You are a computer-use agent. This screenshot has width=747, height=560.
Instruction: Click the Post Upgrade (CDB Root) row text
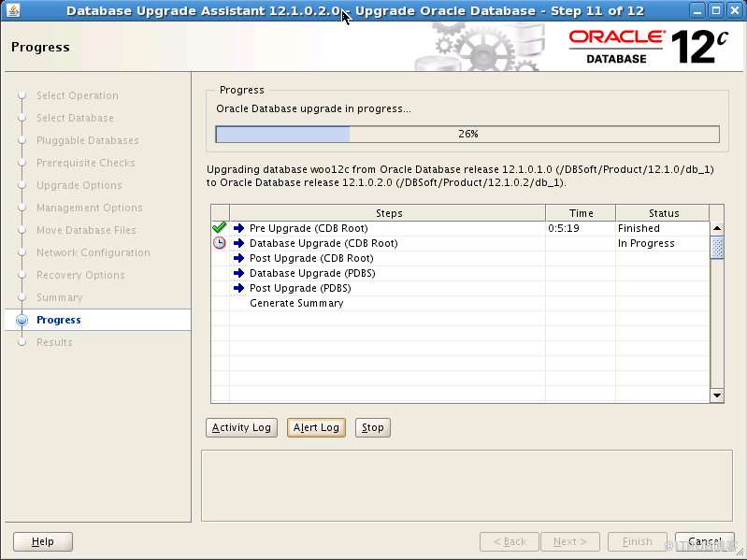tap(311, 258)
